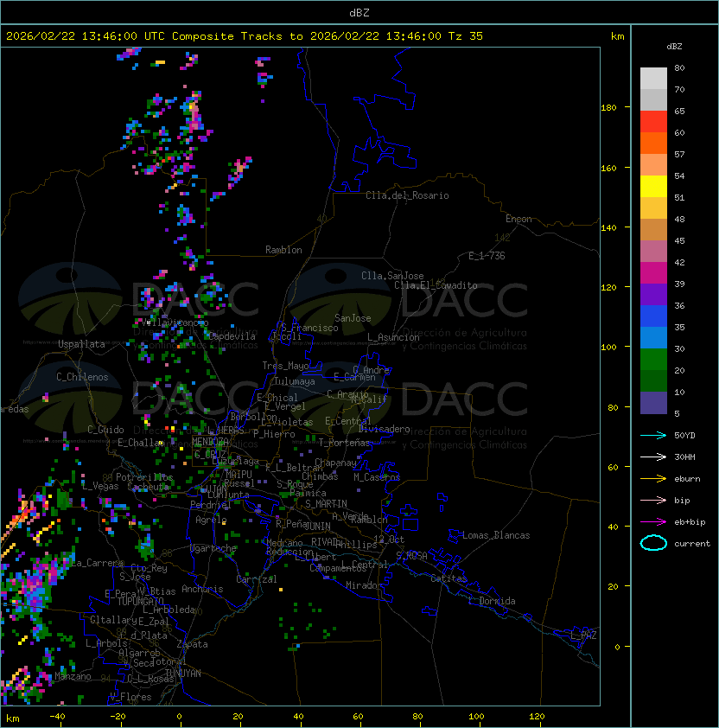This screenshot has height=728, width=719.
Task: Click the 'Clla.El_Cavadito' map label
Action: coord(436,285)
